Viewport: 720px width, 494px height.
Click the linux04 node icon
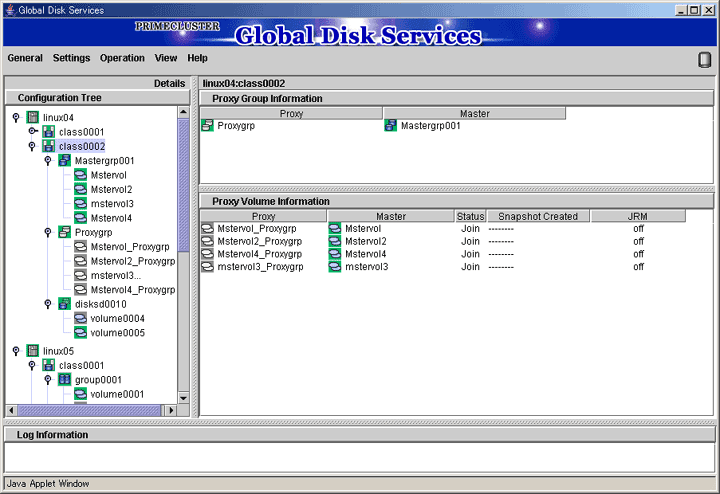coord(33,118)
